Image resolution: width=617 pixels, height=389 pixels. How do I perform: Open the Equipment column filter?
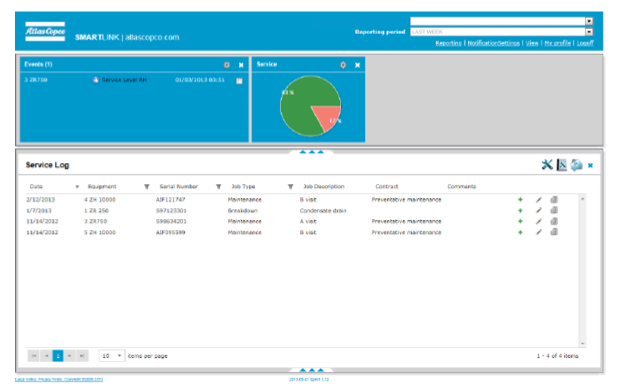[146, 186]
